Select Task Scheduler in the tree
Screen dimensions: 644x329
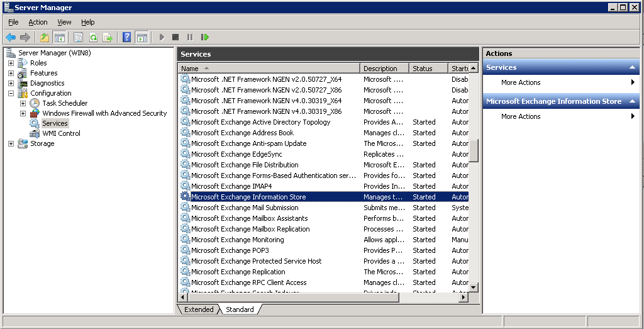(65, 103)
